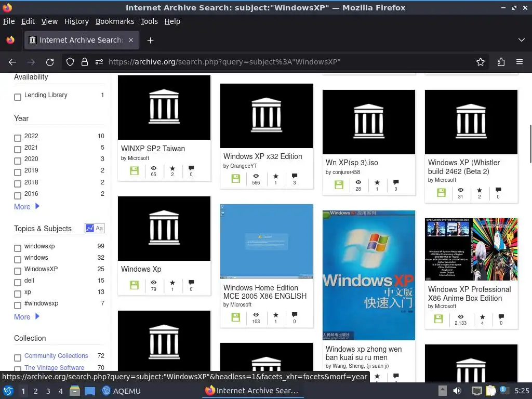Screen dimensions: 532x399
Task: Click favorites star on Windows XP x32 Edition
Action: tap(275, 176)
